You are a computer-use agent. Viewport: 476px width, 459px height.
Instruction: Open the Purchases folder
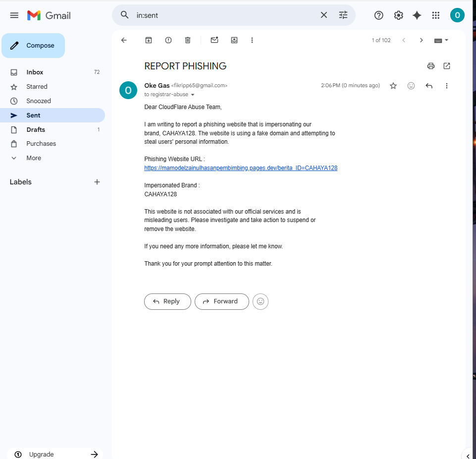(53, 144)
